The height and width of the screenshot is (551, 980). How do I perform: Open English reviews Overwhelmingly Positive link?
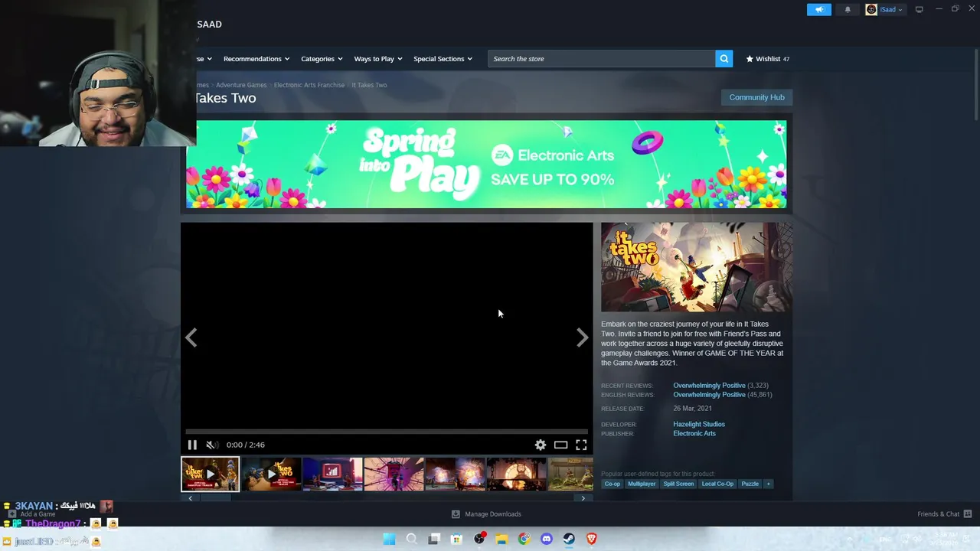coord(709,395)
